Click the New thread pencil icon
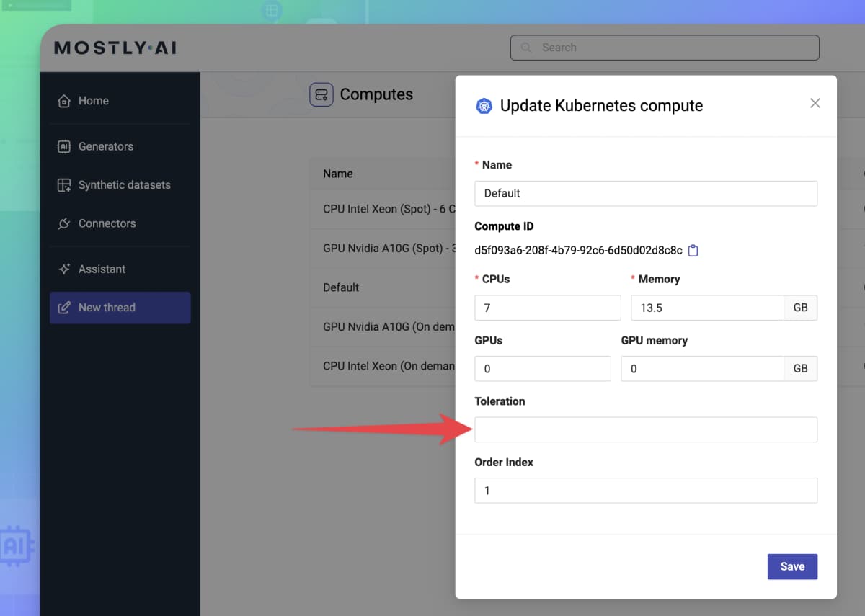Screen dimensions: 865x616 (x=64, y=308)
